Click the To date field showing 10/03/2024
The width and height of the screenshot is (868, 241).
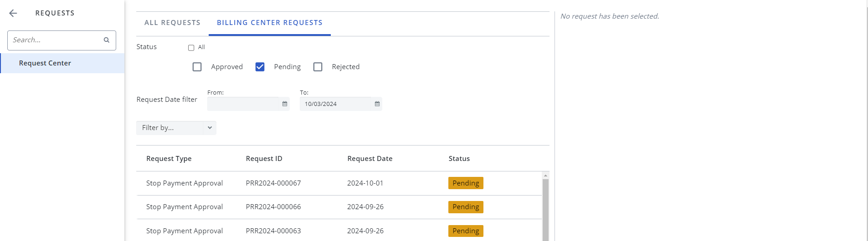pyautogui.click(x=335, y=104)
